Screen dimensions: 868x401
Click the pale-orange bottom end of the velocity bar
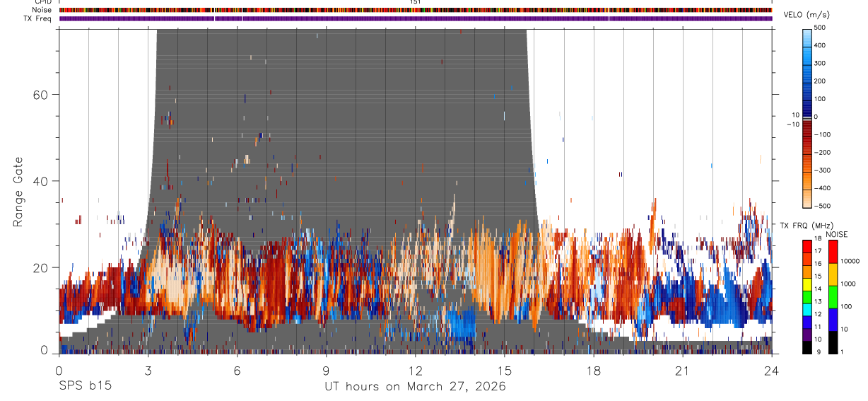click(807, 199)
